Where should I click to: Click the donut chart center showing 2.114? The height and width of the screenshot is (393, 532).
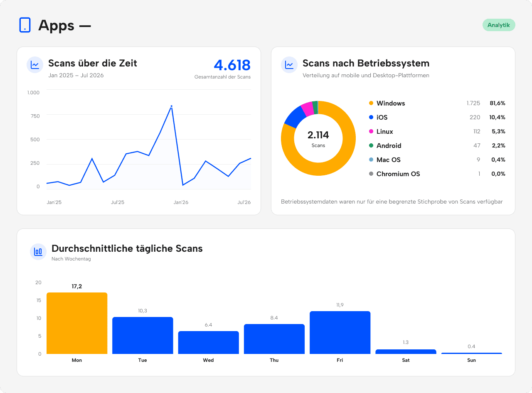(x=318, y=138)
